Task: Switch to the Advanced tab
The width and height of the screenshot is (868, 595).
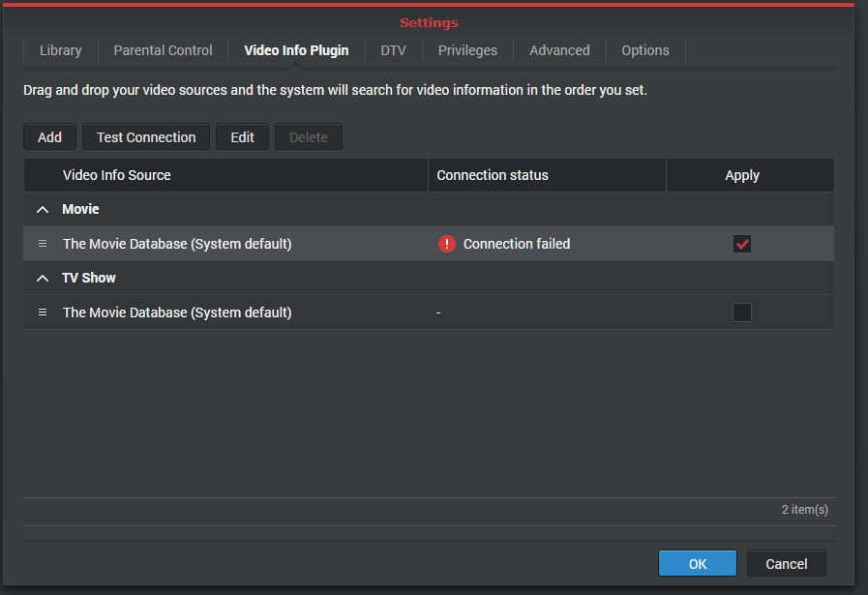Action: 559,50
